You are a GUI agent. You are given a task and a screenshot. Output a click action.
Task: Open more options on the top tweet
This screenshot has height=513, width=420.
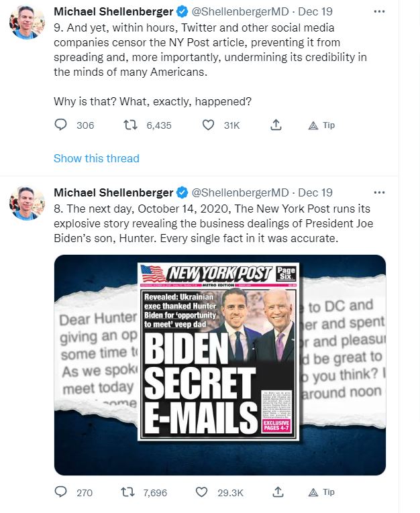click(x=378, y=11)
